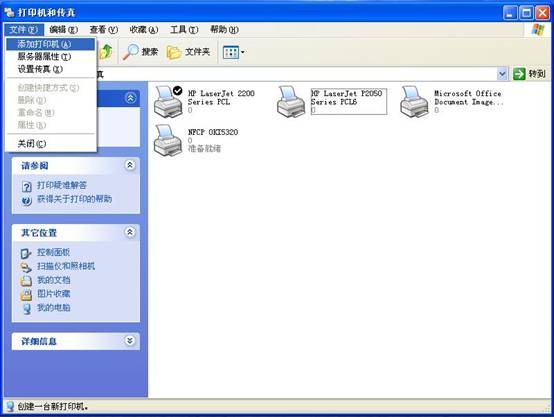Open the 扫描仪和照相机 link

(66, 266)
